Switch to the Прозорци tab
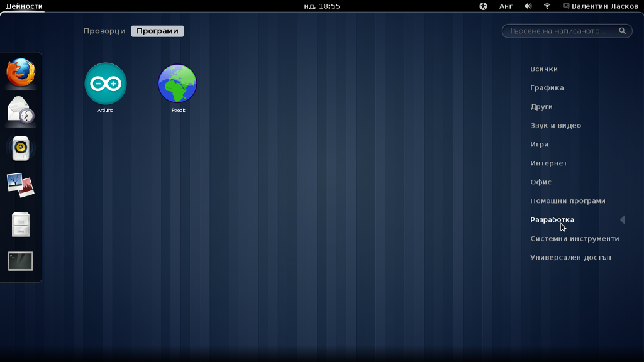This screenshot has height=362, width=644. (104, 31)
